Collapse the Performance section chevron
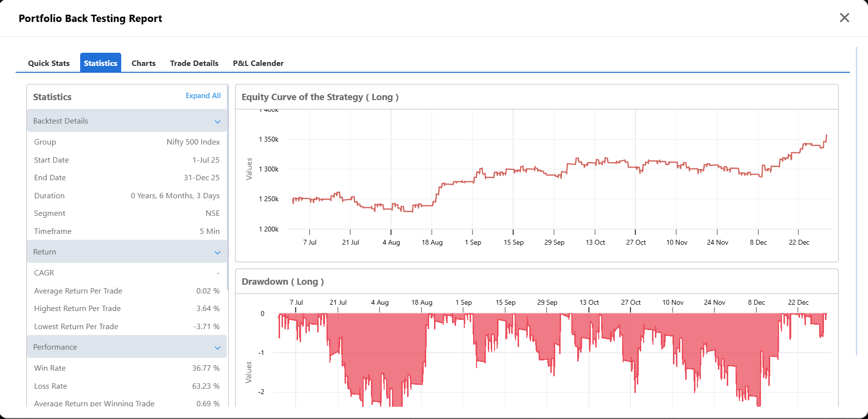The image size is (868, 419). click(x=217, y=348)
